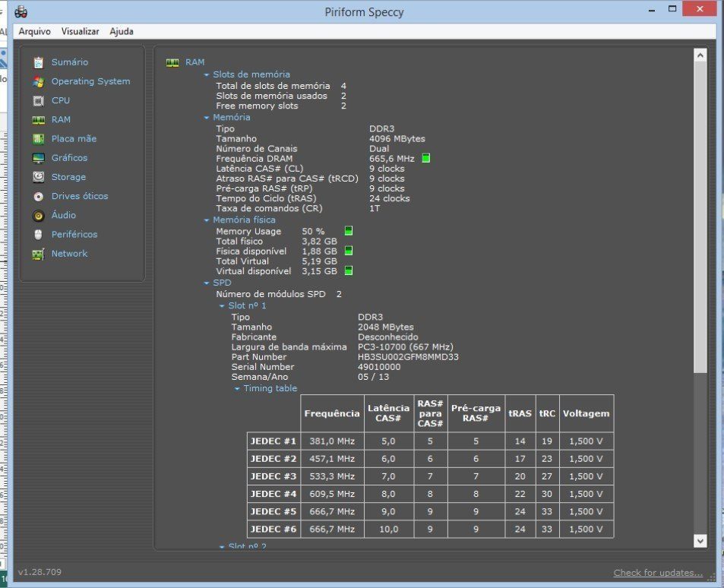Select Sumário in the sidebar
Image resolution: width=724 pixels, height=588 pixels.
70,62
